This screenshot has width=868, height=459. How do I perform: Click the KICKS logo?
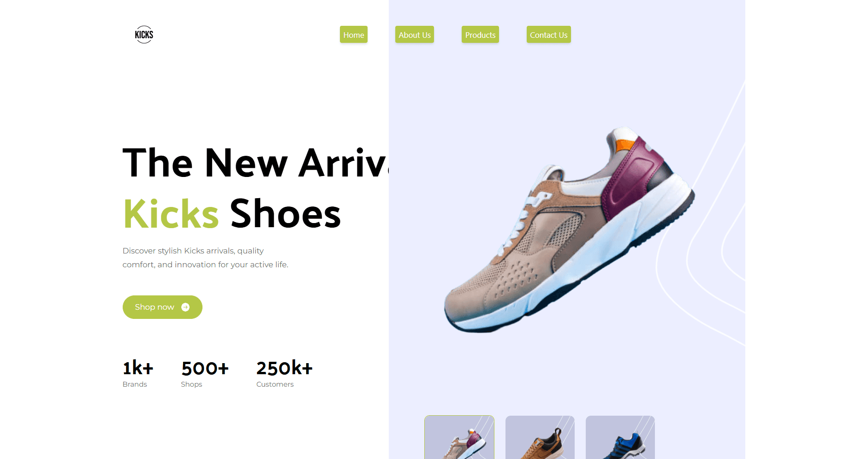tap(144, 35)
